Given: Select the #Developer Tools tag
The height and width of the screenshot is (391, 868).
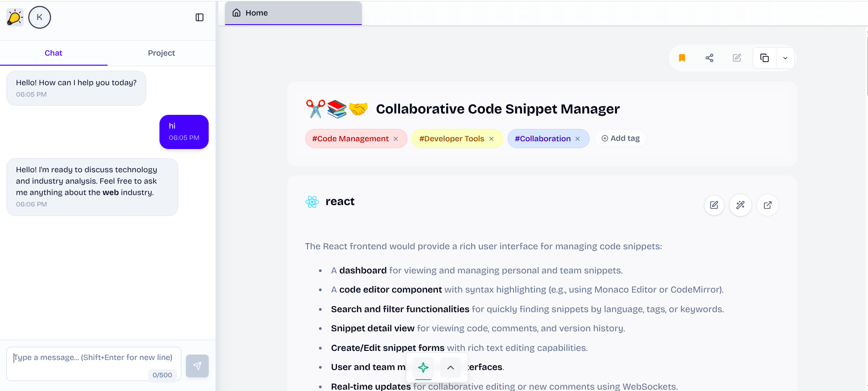Looking at the screenshot, I should point(452,139).
